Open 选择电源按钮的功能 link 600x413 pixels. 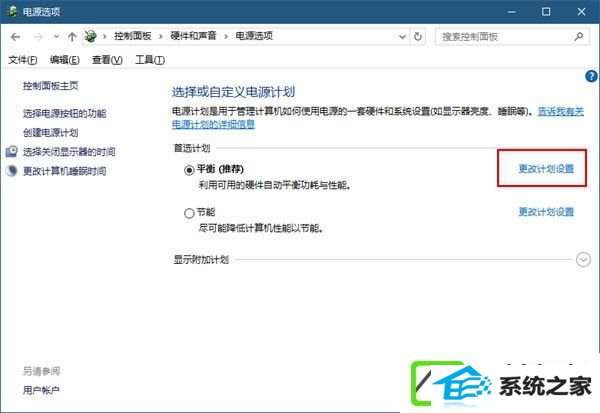(x=65, y=113)
